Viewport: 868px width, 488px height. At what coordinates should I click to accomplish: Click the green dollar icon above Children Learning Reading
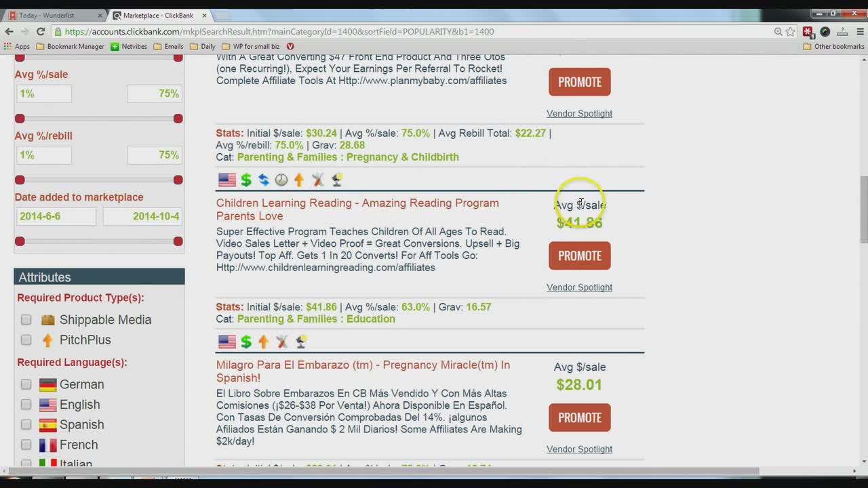(245, 180)
